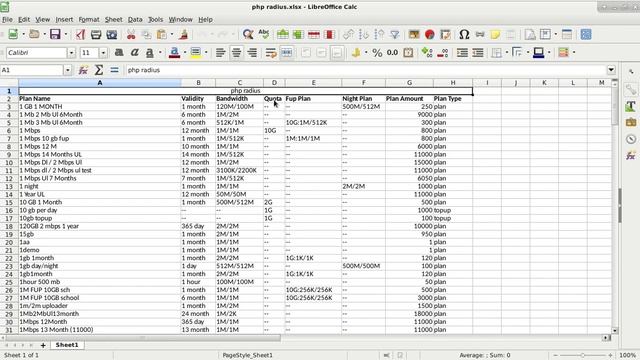Expand the formula bar arrow
This screenshot has width=640, height=360.
click(611, 70)
